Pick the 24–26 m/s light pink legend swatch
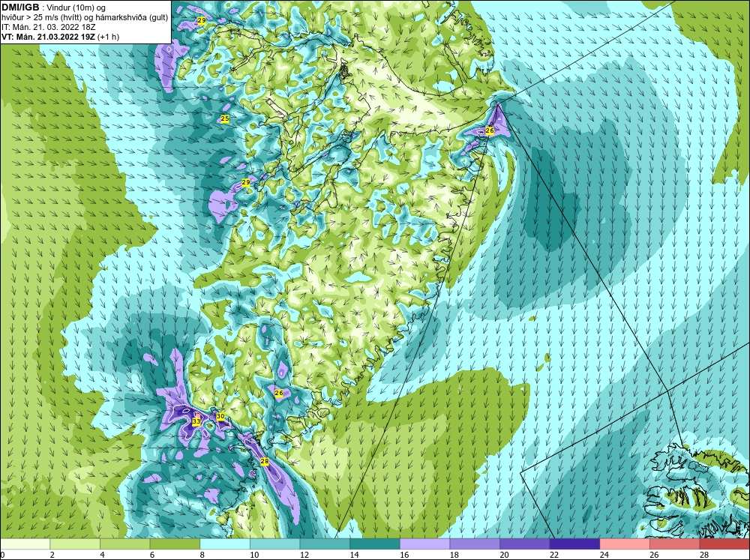The image size is (750, 560). click(x=625, y=544)
